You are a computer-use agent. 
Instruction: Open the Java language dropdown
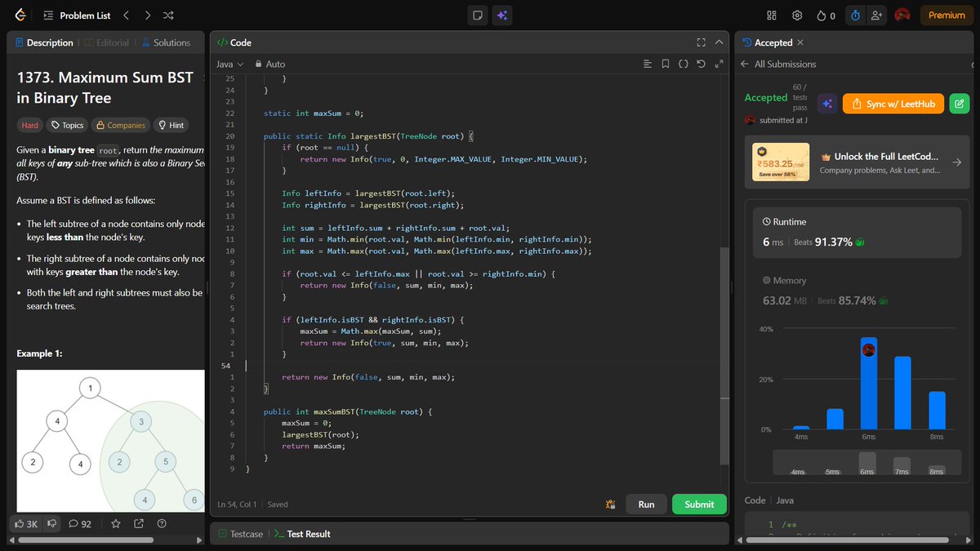pos(229,64)
